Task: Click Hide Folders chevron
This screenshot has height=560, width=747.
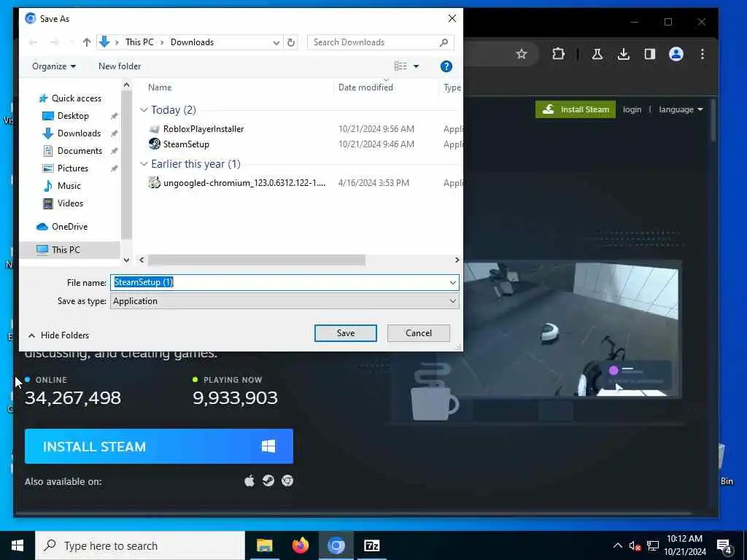Action: point(31,335)
